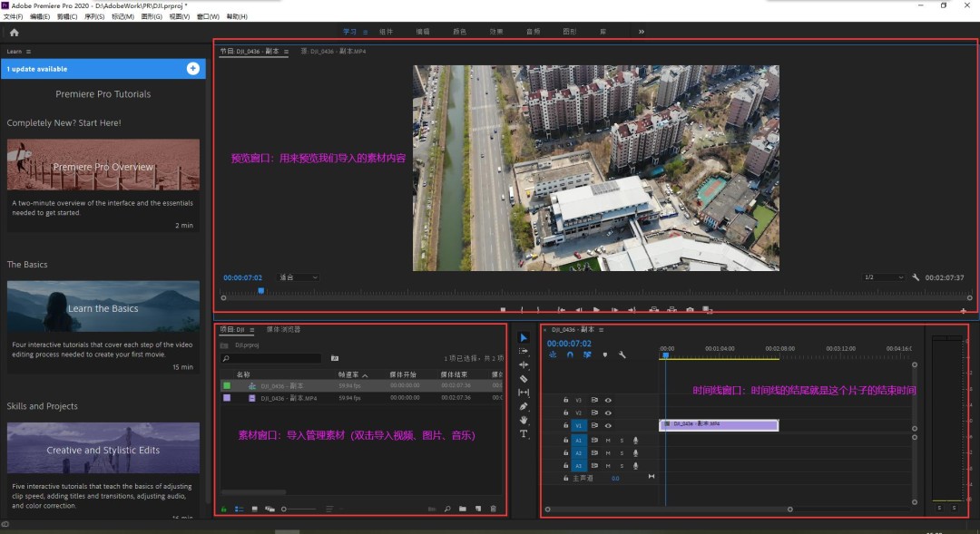
Task: Switch to the 颜色 workspace tab
Action: pyautogui.click(x=458, y=31)
